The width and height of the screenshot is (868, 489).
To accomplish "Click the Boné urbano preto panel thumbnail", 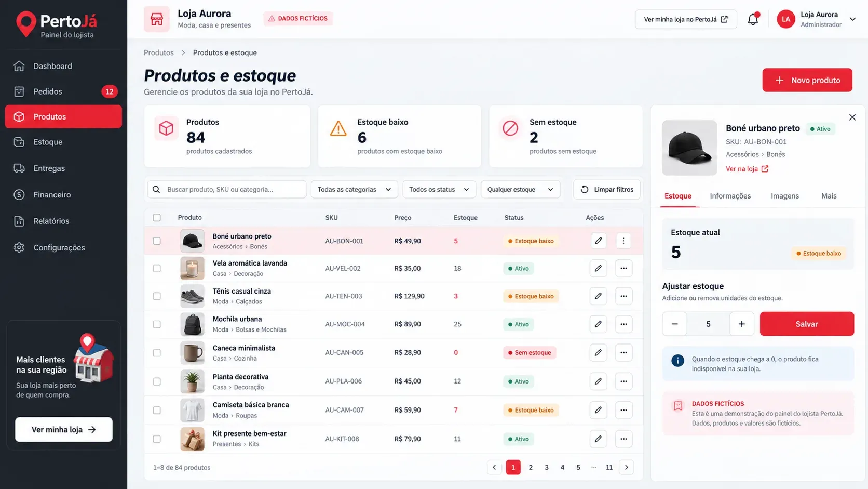I will click(689, 148).
